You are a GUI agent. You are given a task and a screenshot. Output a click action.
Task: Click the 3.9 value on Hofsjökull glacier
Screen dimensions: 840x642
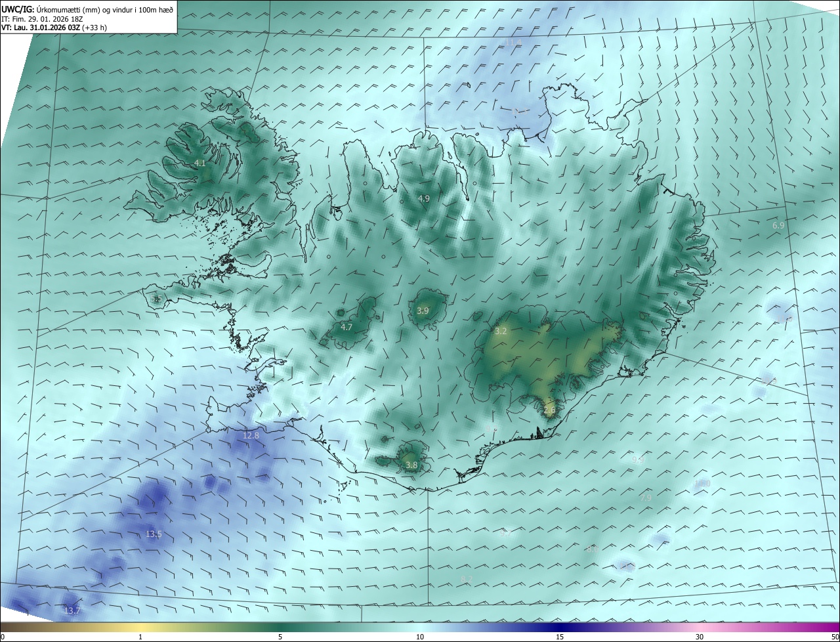[x=423, y=310]
